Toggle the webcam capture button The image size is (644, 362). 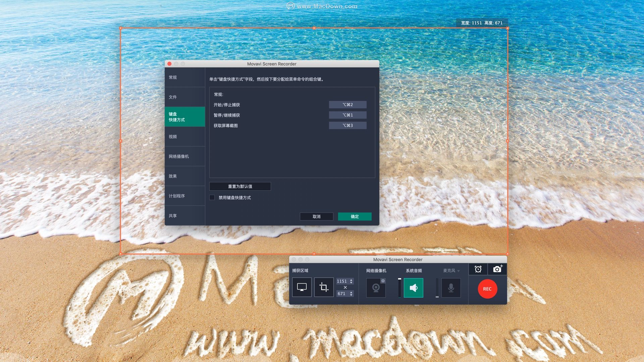pos(376,288)
